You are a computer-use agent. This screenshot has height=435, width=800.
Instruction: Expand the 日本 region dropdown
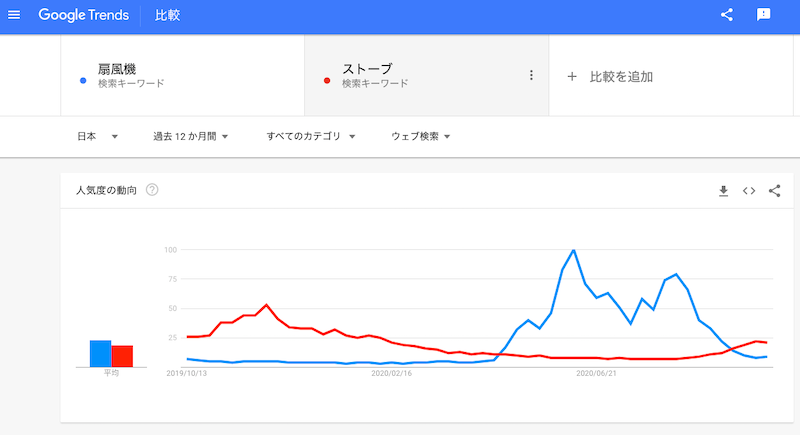click(x=97, y=136)
